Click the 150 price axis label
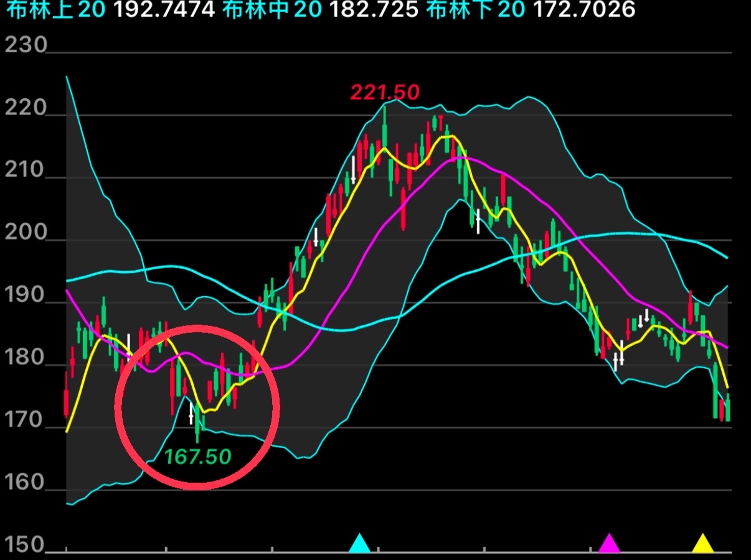The height and width of the screenshot is (560, 751). pyautogui.click(x=26, y=544)
